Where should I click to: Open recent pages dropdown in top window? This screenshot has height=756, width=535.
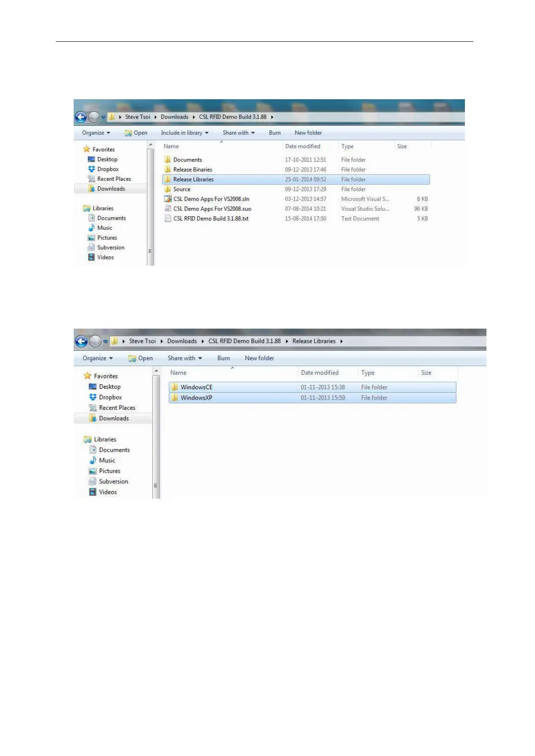pyautogui.click(x=103, y=118)
